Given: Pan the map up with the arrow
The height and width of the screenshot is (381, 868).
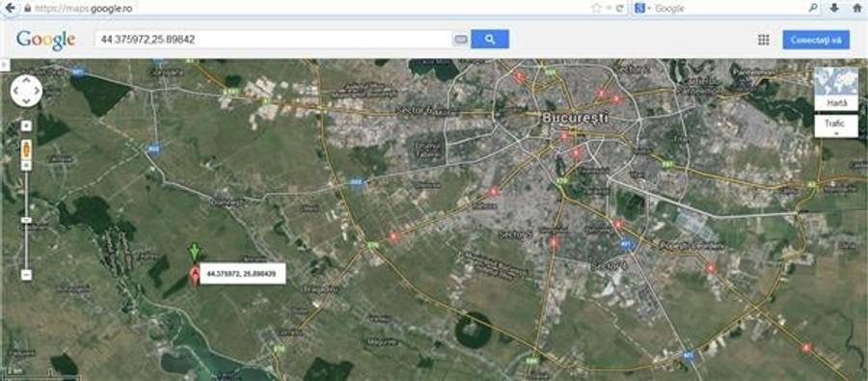Looking at the screenshot, I should [27, 80].
